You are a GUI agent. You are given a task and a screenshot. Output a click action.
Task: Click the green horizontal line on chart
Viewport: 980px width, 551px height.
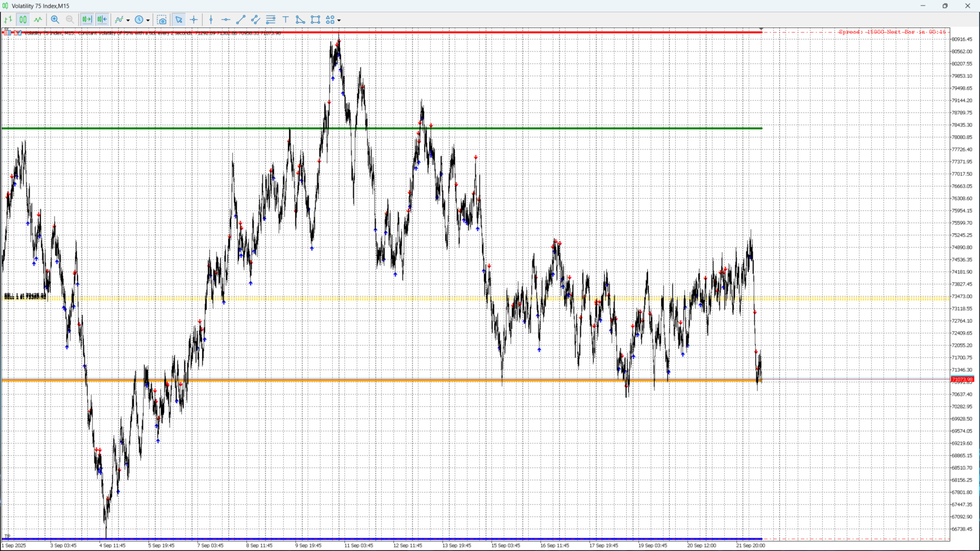[153, 128]
